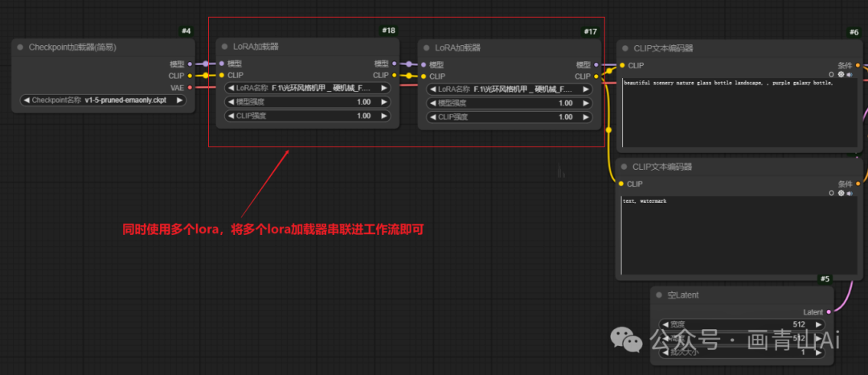The width and height of the screenshot is (868, 375).
Task: Open the gear icon on 'text, watermark' encoder
Action: [x=841, y=193]
